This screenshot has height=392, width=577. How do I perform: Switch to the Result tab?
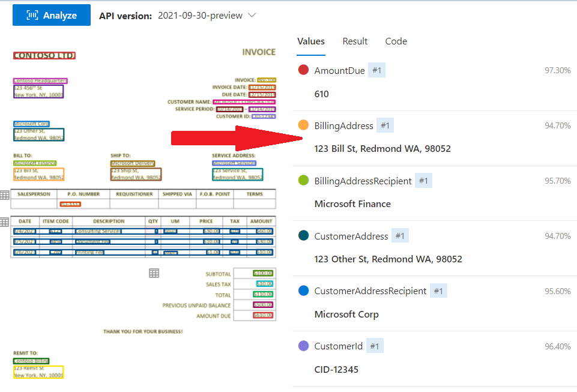click(x=355, y=41)
